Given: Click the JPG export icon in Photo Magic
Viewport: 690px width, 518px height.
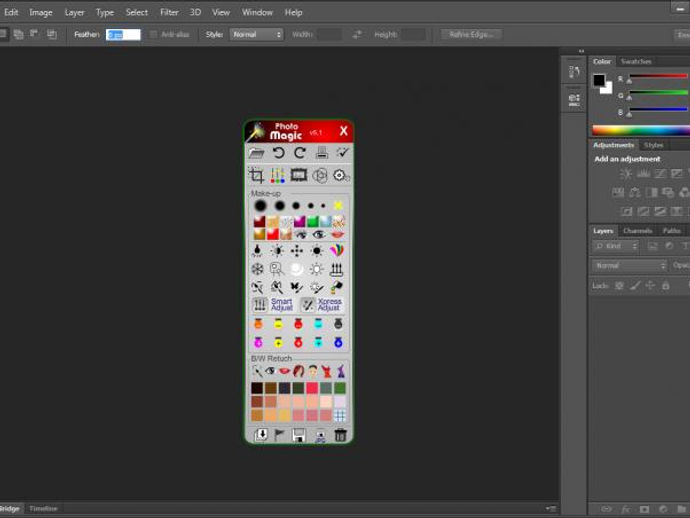Looking at the screenshot, I should [320, 436].
